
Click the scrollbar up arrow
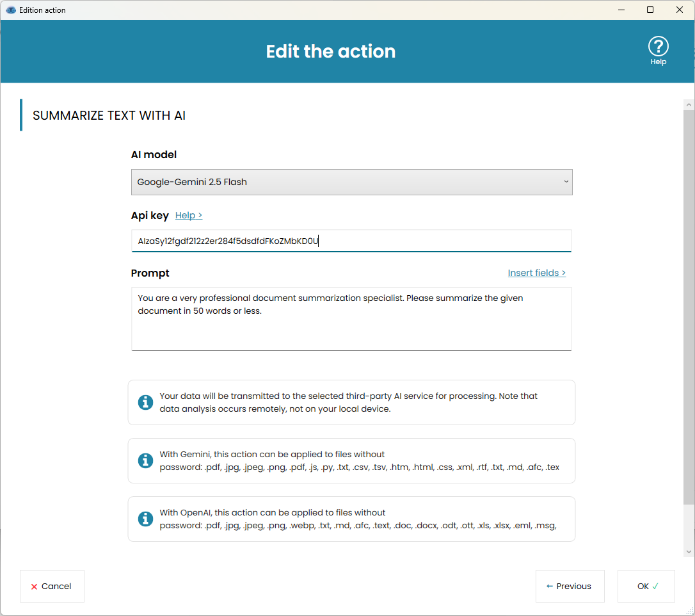(x=689, y=105)
